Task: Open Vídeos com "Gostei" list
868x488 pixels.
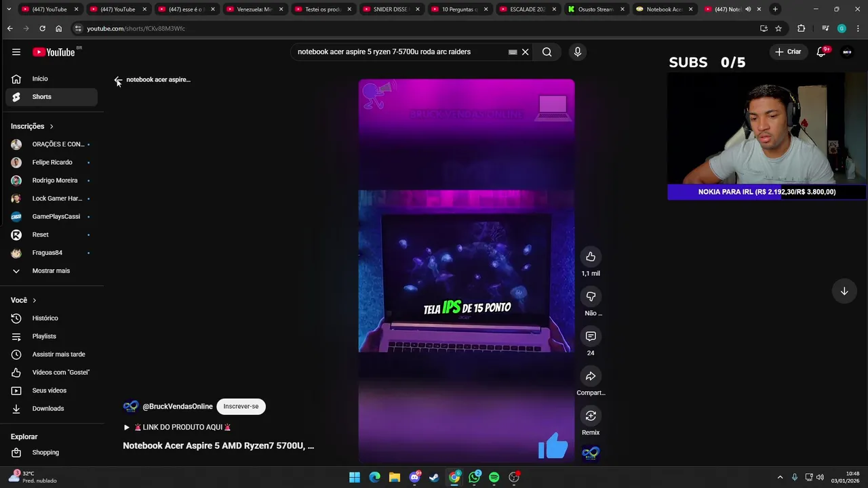Action: [51, 372]
